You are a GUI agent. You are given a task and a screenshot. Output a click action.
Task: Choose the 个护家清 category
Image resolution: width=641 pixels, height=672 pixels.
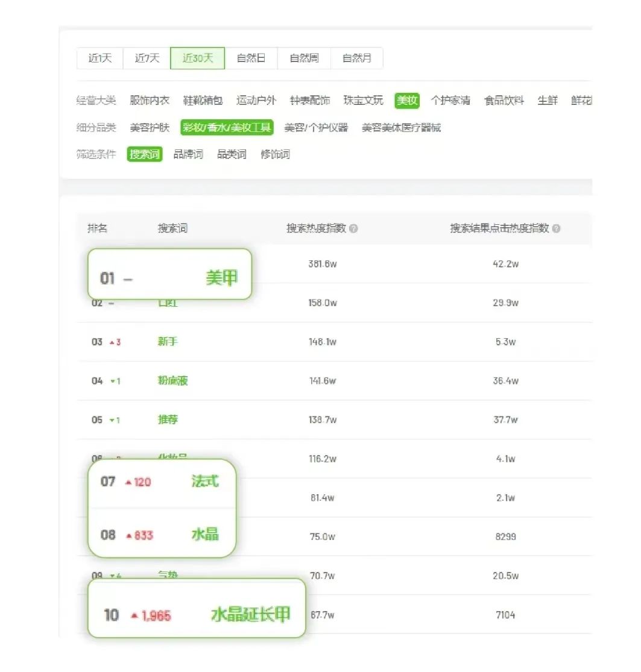click(x=450, y=100)
